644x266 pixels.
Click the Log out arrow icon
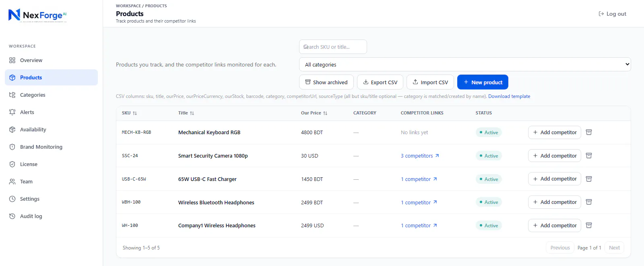click(x=601, y=14)
